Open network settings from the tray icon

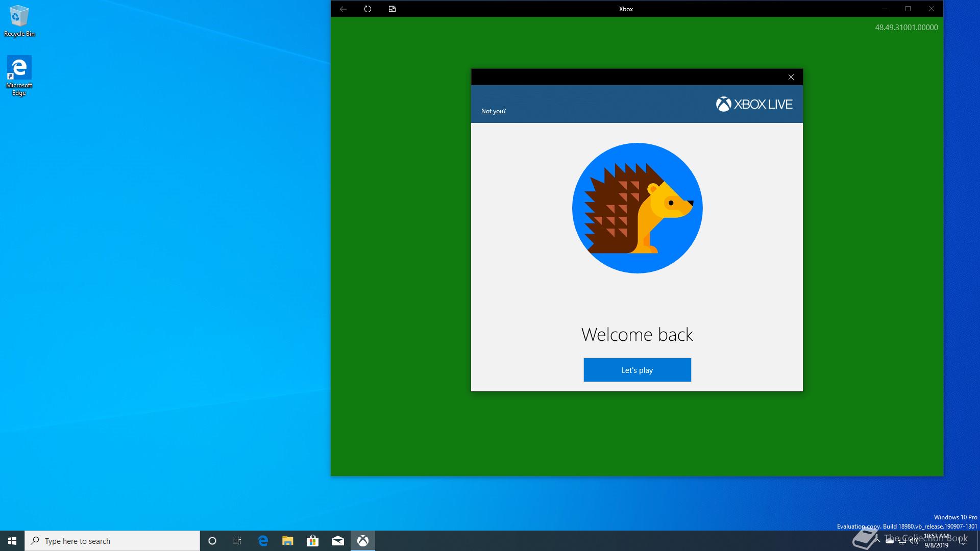(902, 541)
